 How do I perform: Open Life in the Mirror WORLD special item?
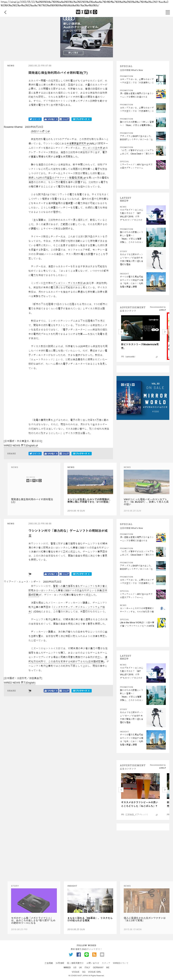(x=143, y=623)
